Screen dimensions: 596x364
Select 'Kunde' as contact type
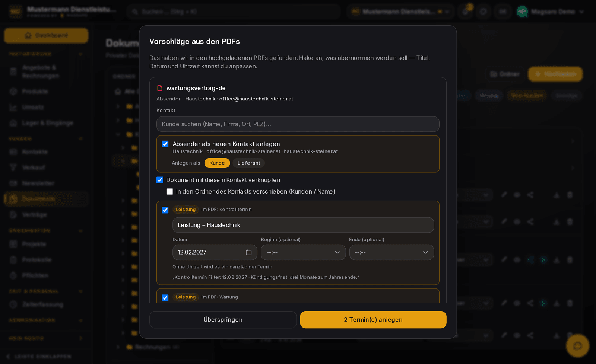(217, 163)
